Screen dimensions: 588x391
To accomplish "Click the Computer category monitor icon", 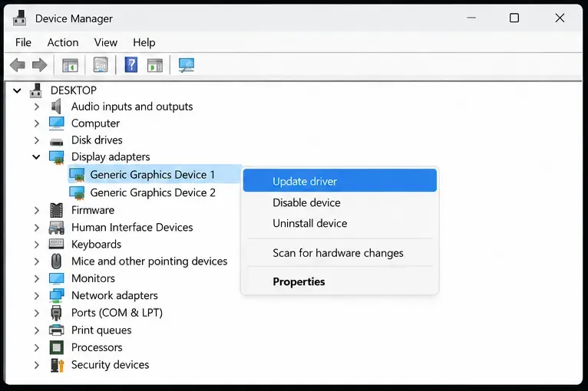I will [x=57, y=123].
